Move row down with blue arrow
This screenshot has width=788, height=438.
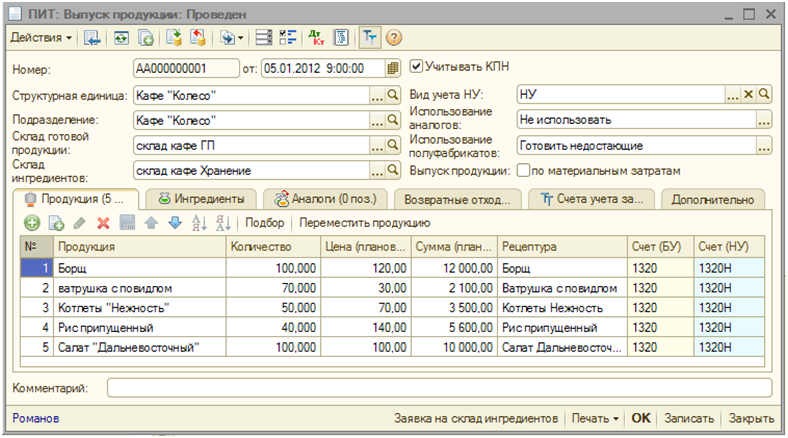pos(175,223)
